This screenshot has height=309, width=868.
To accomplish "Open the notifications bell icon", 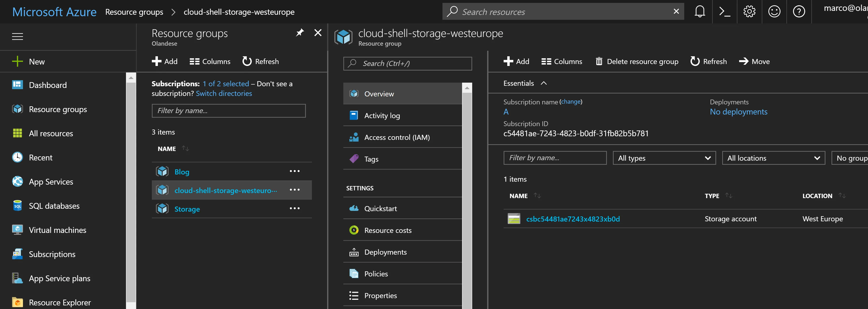I will click(700, 12).
